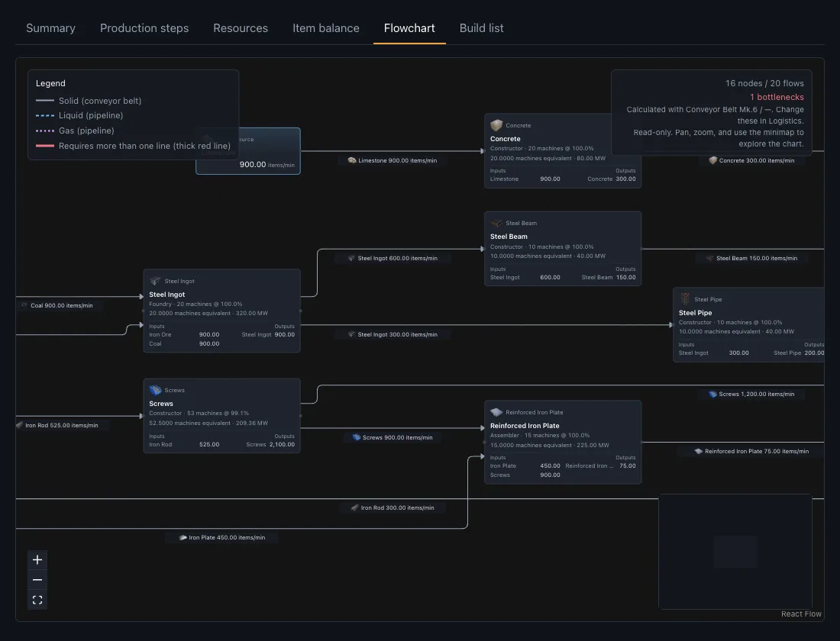Click the minimap panel
840x641 pixels.
coord(735,551)
